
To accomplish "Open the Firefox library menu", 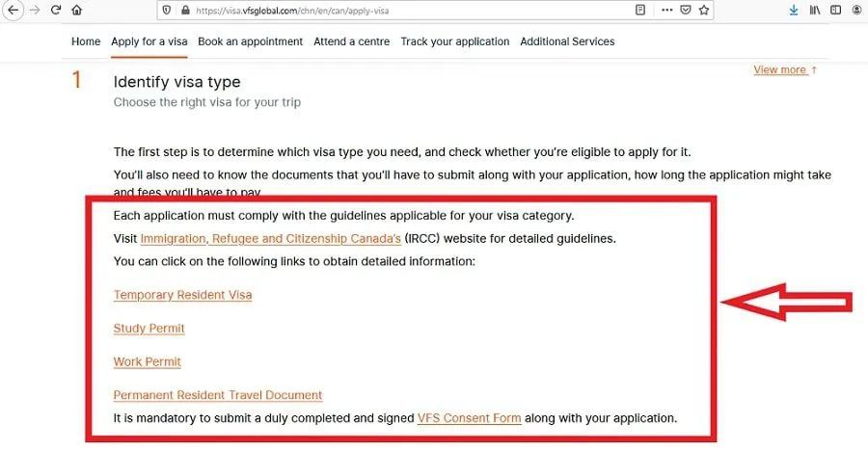I will tap(816, 11).
